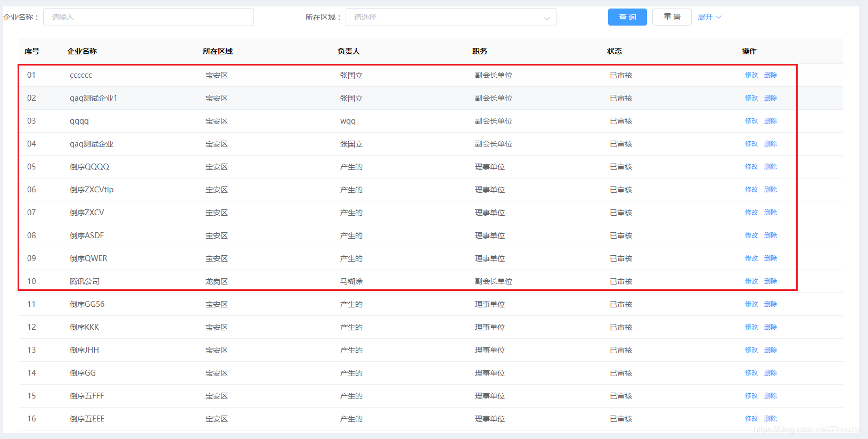This screenshot has width=868, height=439.
Task: Select company name cell 倒序QWER
Action: 88,258
